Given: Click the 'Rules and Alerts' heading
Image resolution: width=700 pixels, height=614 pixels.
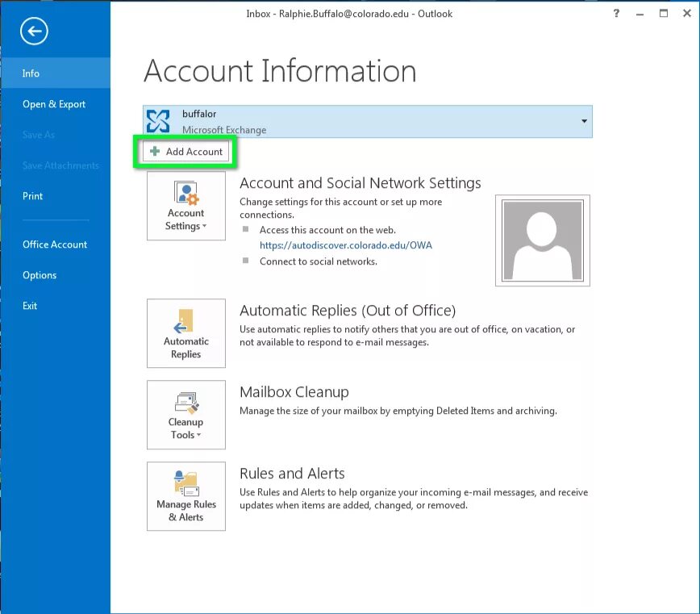Looking at the screenshot, I should [x=293, y=474].
